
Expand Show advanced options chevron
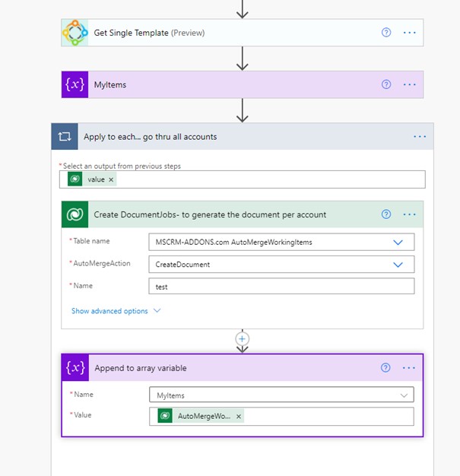157,310
